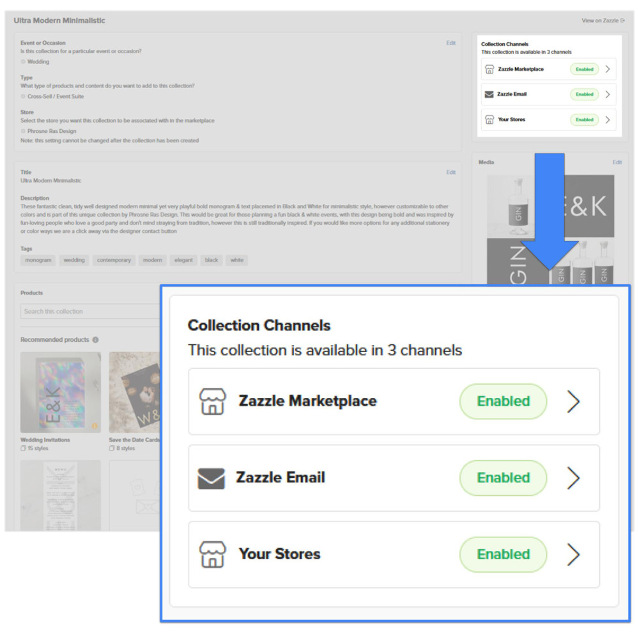The height and width of the screenshot is (639, 639).
Task: Expand Zazzle Marketplace arrow in small top-right panel
Action: (608, 69)
